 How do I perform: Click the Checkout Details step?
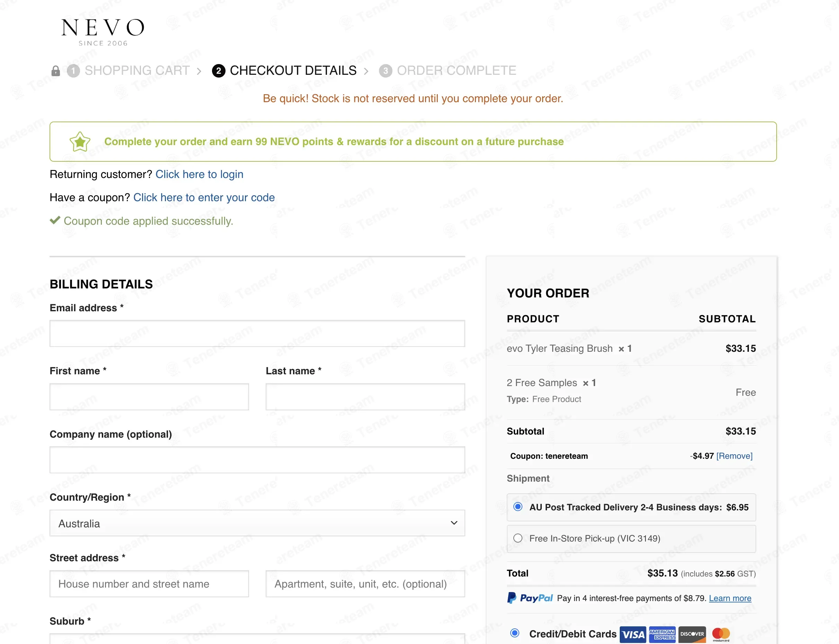pos(293,71)
